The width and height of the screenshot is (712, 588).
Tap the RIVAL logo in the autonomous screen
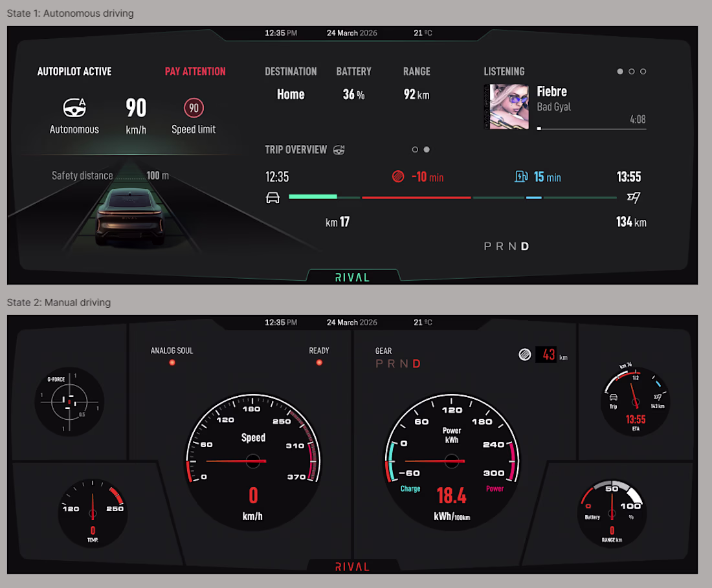pyautogui.click(x=352, y=278)
